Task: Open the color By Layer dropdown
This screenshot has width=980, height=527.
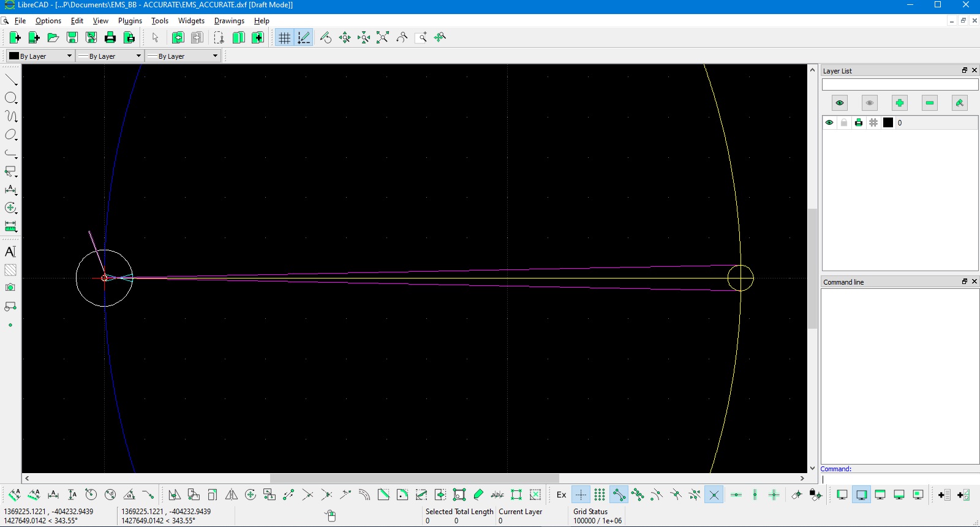Action: pyautogui.click(x=40, y=56)
